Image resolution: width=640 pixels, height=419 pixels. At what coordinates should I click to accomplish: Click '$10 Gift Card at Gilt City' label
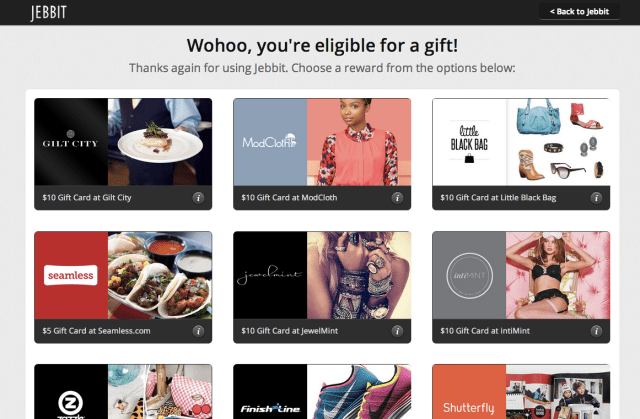tap(87, 197)
